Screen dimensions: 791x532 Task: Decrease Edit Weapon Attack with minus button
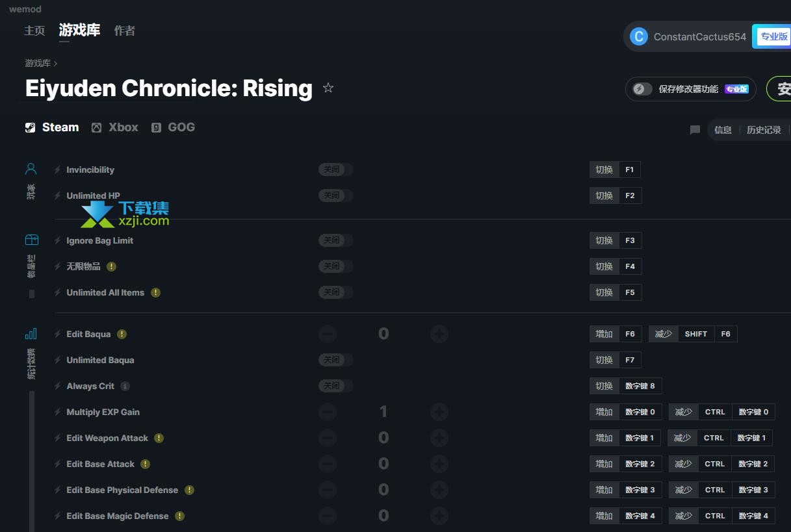click(x=328, y=438)
